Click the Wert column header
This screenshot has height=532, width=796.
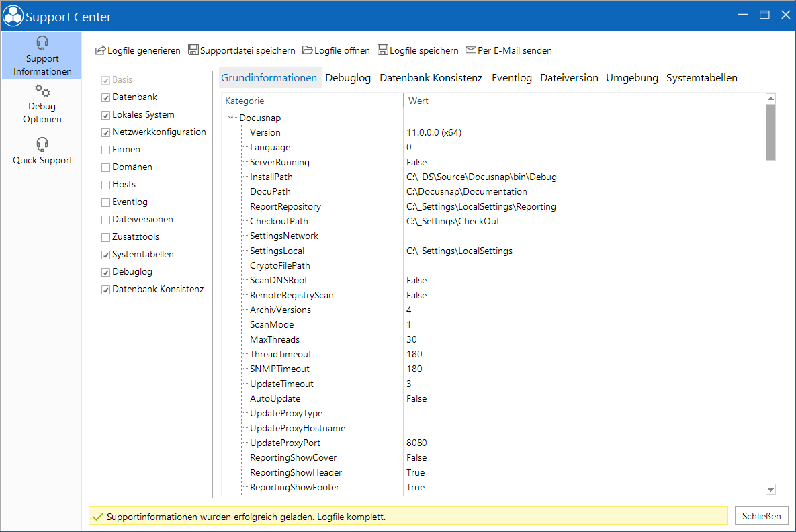[576, 101]
